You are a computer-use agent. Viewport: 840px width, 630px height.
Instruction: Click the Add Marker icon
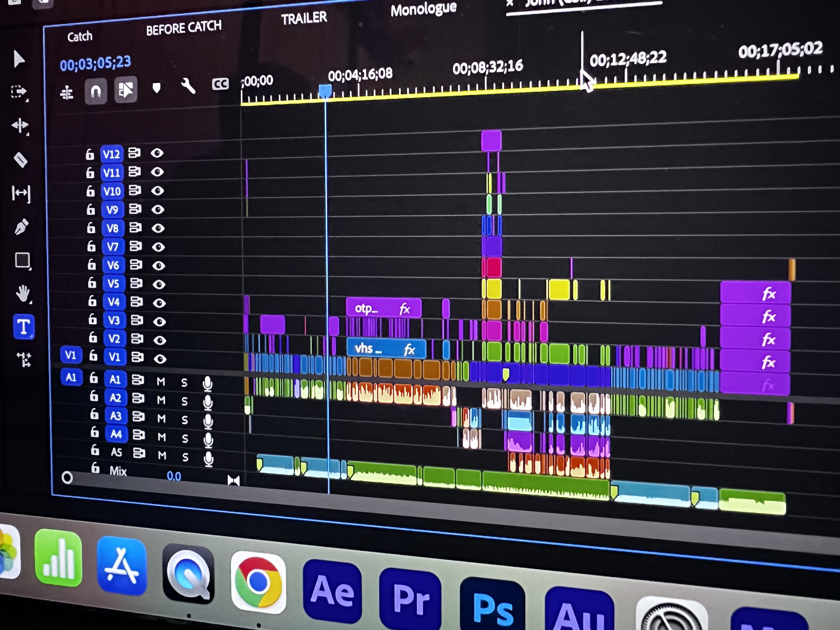click(156, 88)
